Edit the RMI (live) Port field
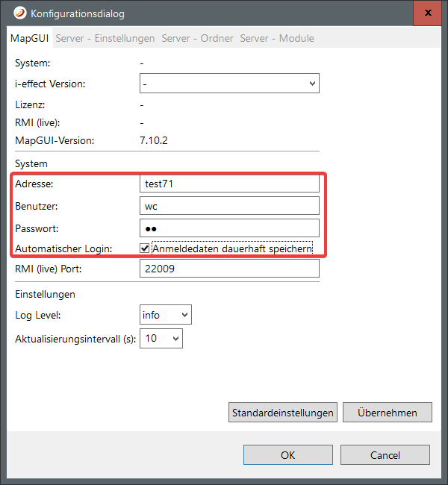The image size is (448, 485). 229,269
